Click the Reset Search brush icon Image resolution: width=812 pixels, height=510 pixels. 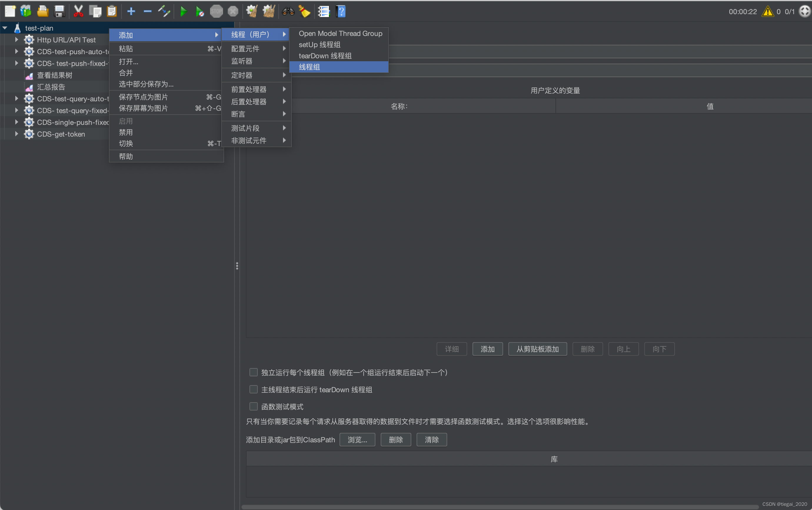(304, 11)
